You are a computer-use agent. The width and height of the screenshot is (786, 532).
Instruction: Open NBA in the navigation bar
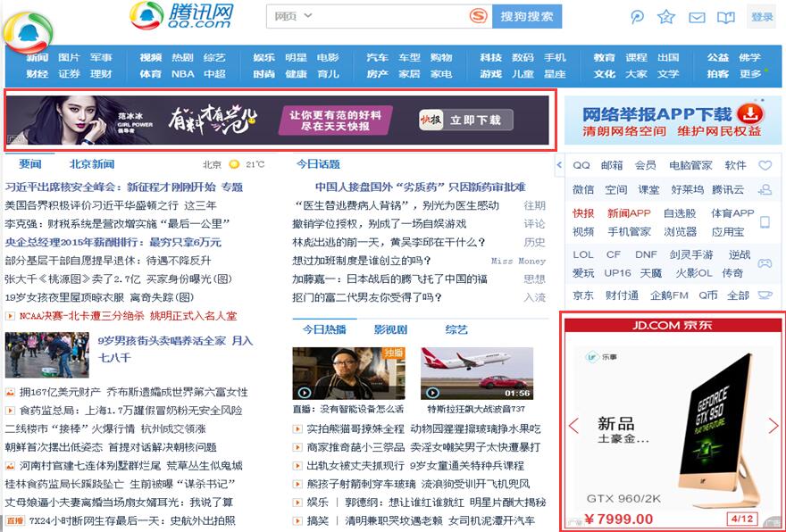point(182,73)
